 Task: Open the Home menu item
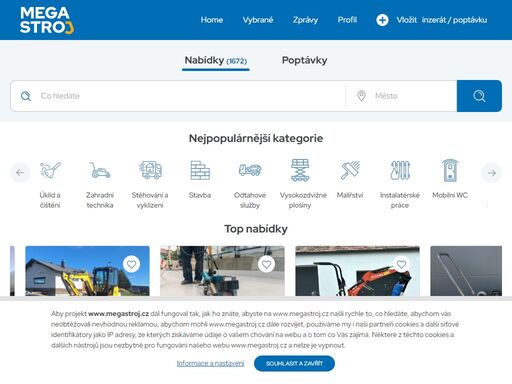click(x=212, y=20)
